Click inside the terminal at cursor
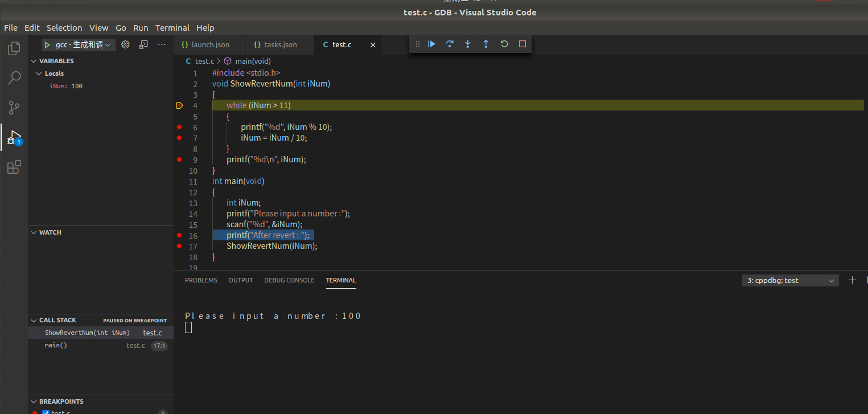The width and height of the screenshot is (868, 414). (x=188, y=327)
